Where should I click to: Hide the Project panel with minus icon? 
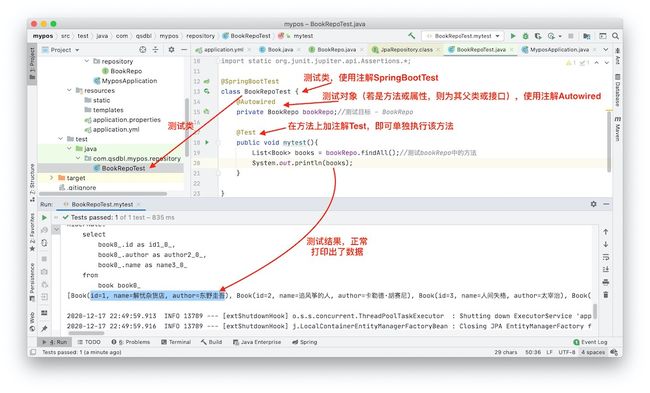(184, 50)
